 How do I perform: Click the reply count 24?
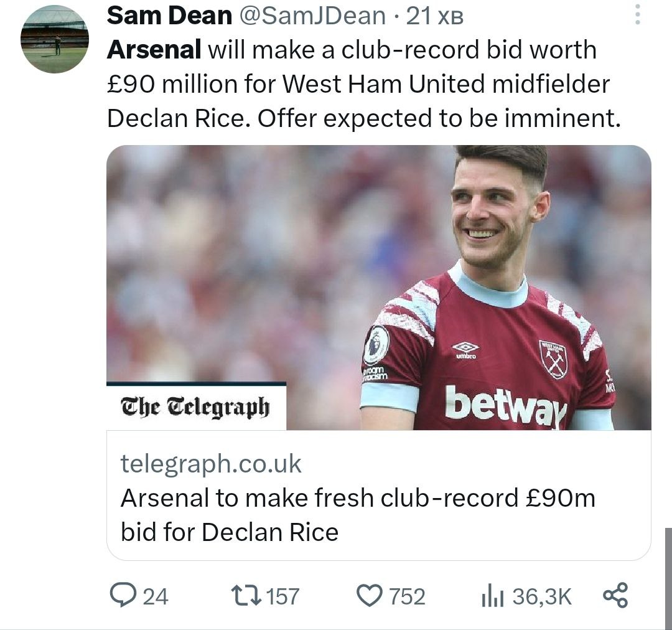[156, 596]
